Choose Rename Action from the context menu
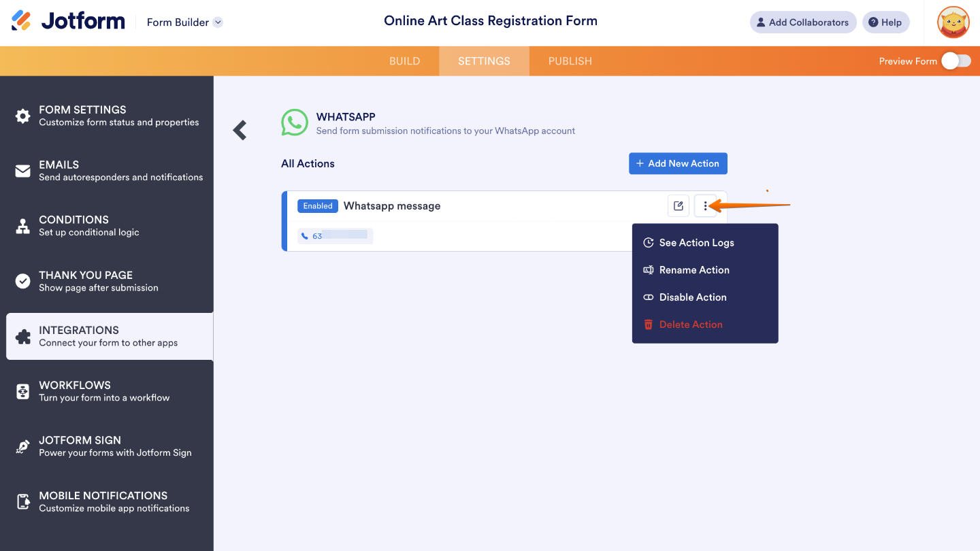This screenshot has height=551, width=980. [x=696, y=270]
